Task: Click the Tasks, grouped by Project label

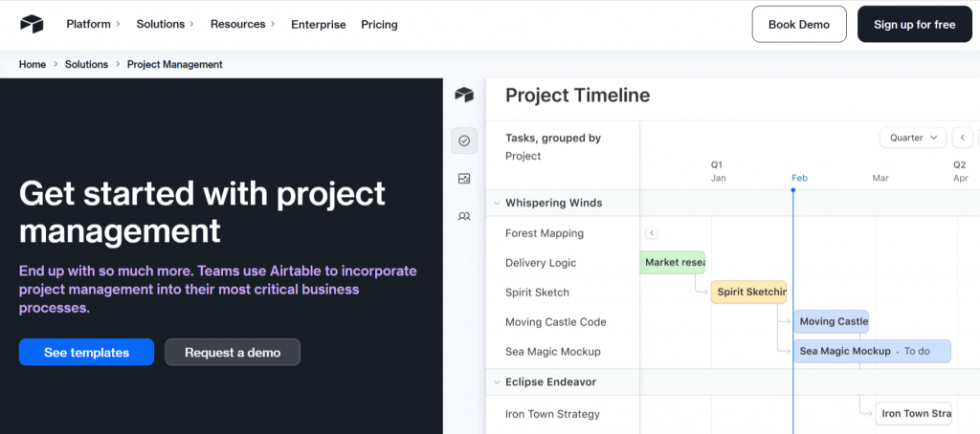Action: click(553, 147)
